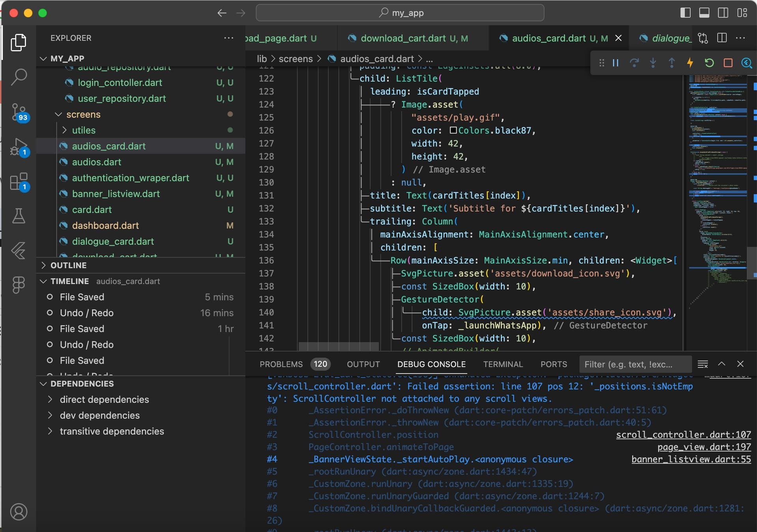
Task: Open more editor actions menu
Action: click(x=740, y=38)
